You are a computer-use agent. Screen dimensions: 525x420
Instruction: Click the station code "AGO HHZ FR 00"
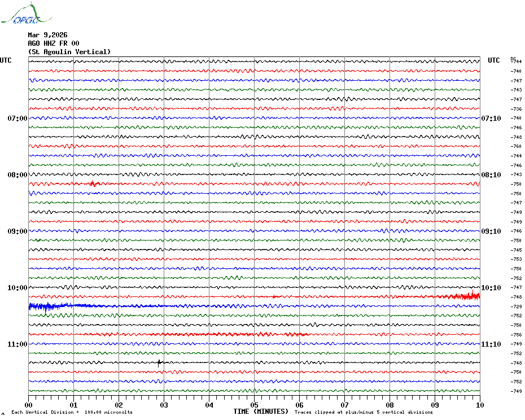tap(54, 43)
